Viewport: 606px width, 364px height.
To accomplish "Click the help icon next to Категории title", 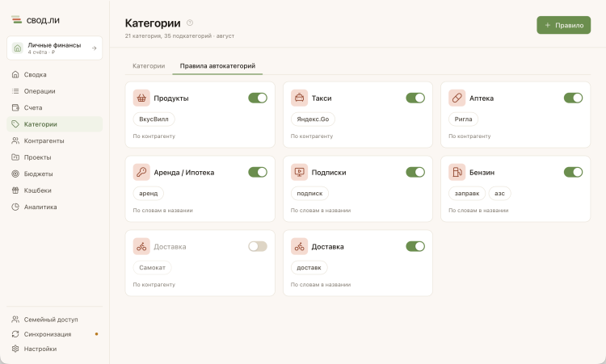I will click(x=190, y=23).
